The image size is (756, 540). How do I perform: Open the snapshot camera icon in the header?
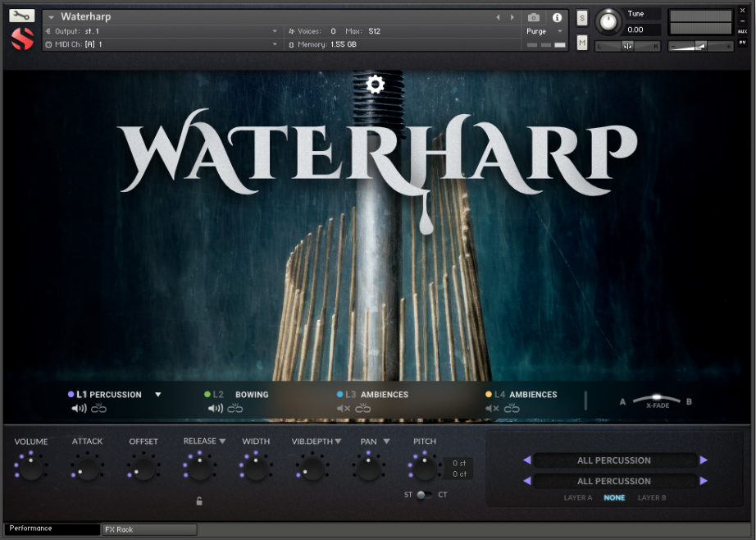534,17
